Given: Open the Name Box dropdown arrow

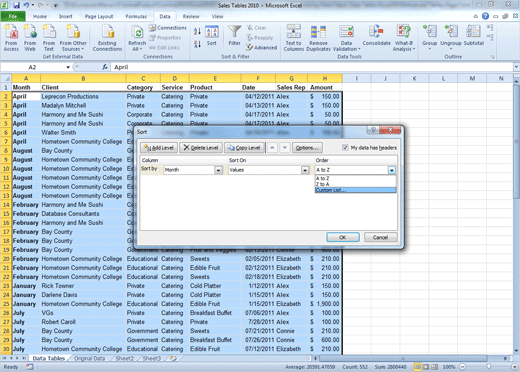Looking at the screenshot, I should click(68, 67).
